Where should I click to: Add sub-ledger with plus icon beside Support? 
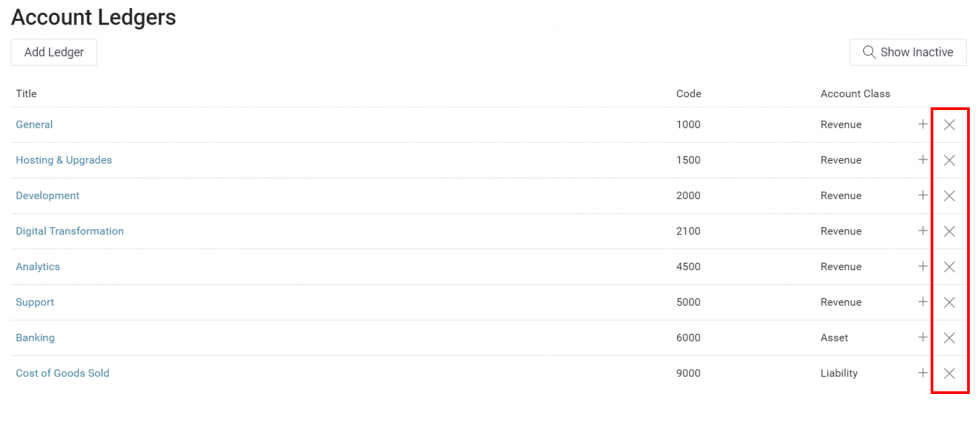pyautogui.click(x=923, y=302)
